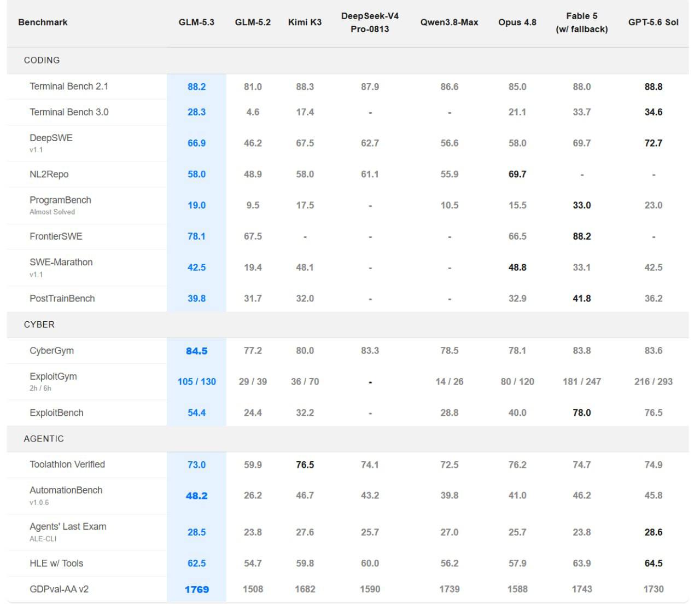
Task: Select Kimi K3's SWE-Marathon score "48.1"
Action: [305, 268]
